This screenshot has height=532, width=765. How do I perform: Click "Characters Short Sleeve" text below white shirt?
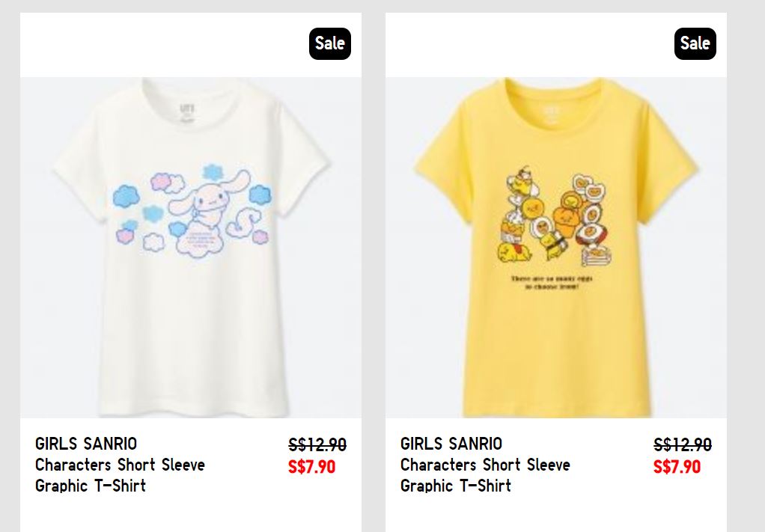point(120,465)
